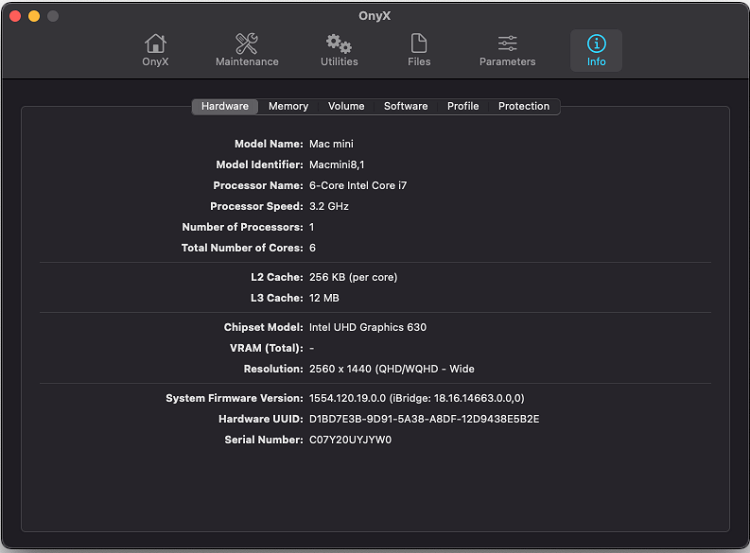Click the Total Number of Cores label
The image size is (750, 553).
point(242,248)
